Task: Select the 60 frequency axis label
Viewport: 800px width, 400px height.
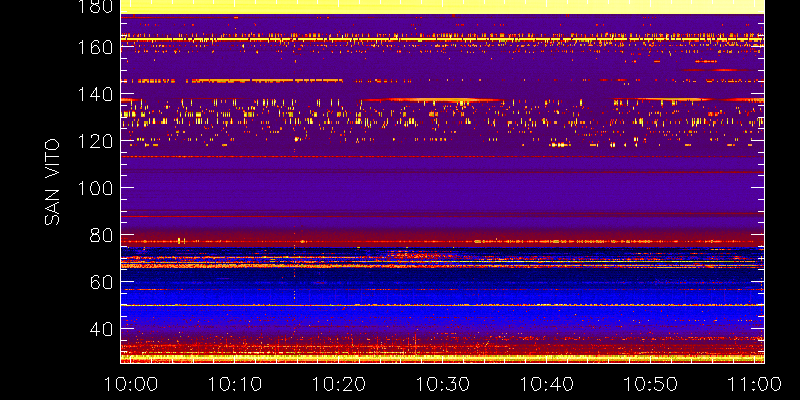Action: pos(101,282)
